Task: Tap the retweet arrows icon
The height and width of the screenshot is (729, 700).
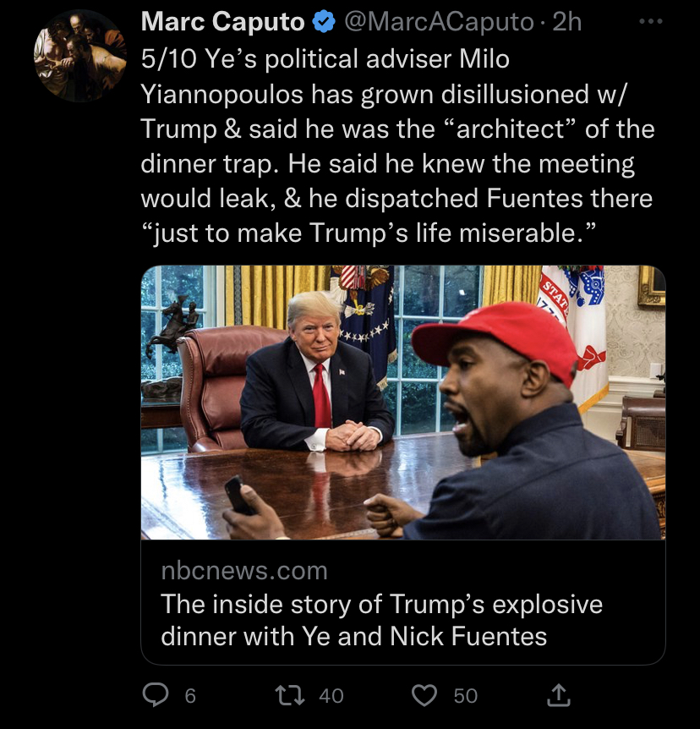Action: pos(290,695)
